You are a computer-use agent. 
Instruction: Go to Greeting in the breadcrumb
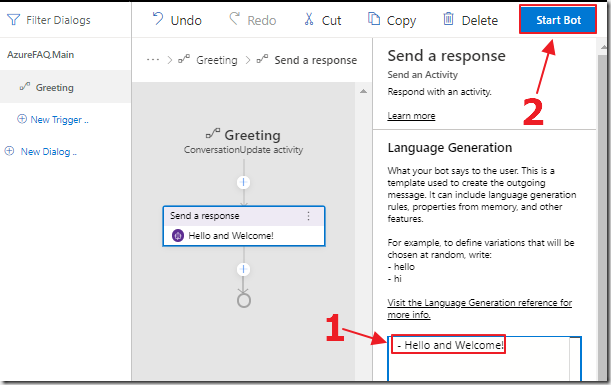(x=217, y=60)
